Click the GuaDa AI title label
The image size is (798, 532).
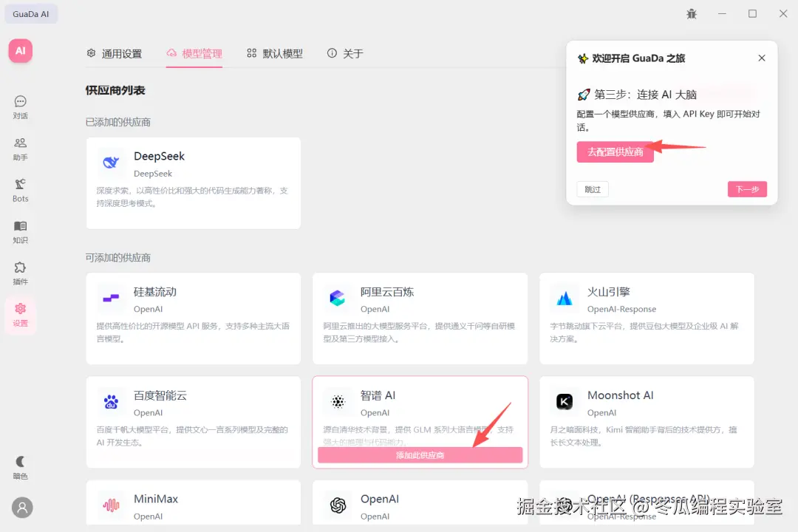31,14
